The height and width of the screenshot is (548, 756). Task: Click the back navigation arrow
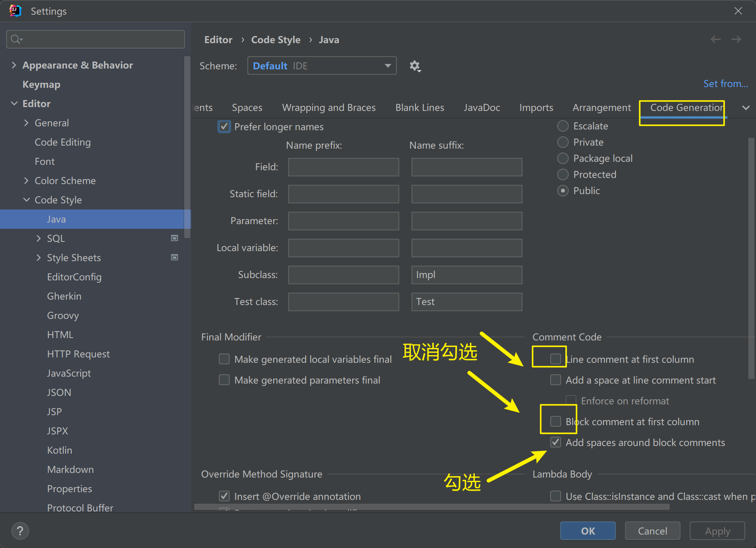pyautogui.click(x=716, y=39)
